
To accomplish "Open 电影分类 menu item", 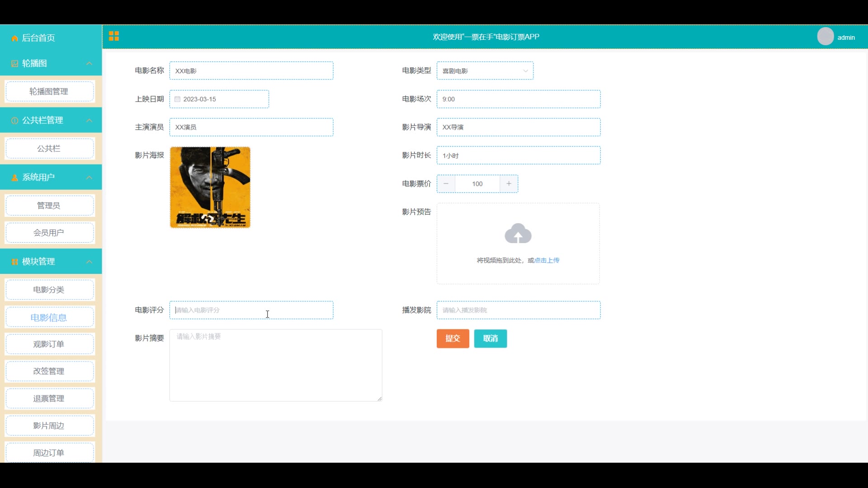I will (x=49, y=290).
